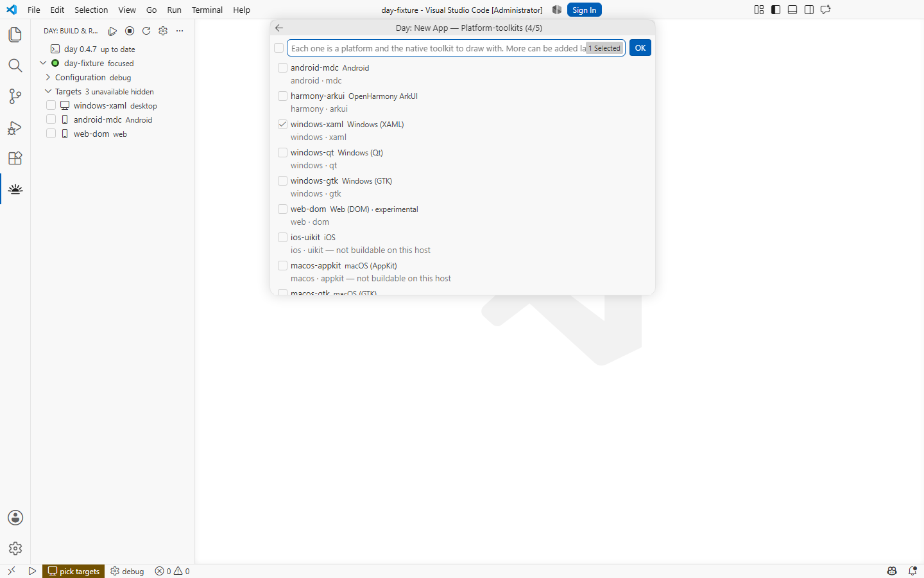The width and height of the screenshot is (924, 578).
Task: Check the windows-xaml target in sidebar
Action: pos(51,105)
